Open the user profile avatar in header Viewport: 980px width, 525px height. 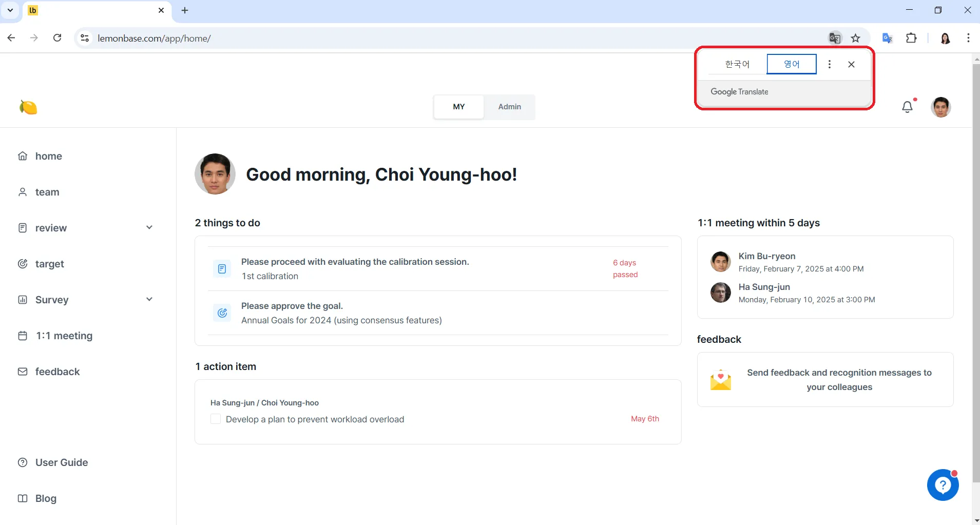click(940, 107)
